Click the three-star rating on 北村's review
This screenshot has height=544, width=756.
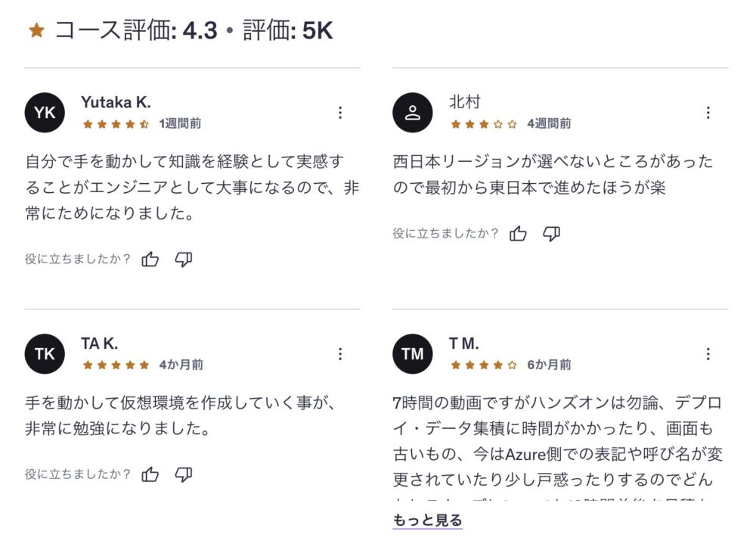[484, 123]
